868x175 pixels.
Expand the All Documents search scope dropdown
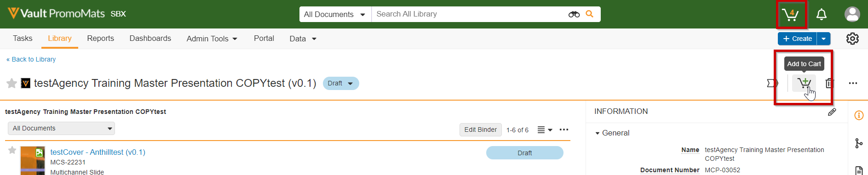[x=335, y=14]
